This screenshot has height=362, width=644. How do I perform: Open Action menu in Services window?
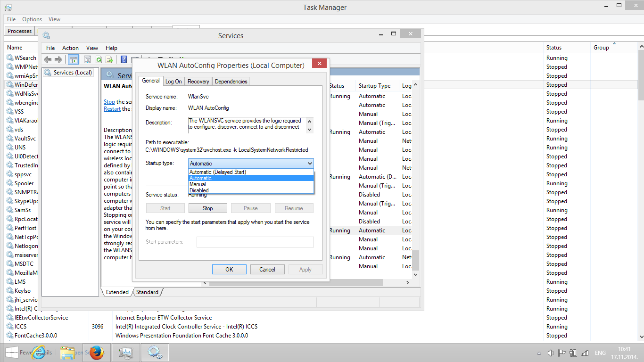coord(70,48)
